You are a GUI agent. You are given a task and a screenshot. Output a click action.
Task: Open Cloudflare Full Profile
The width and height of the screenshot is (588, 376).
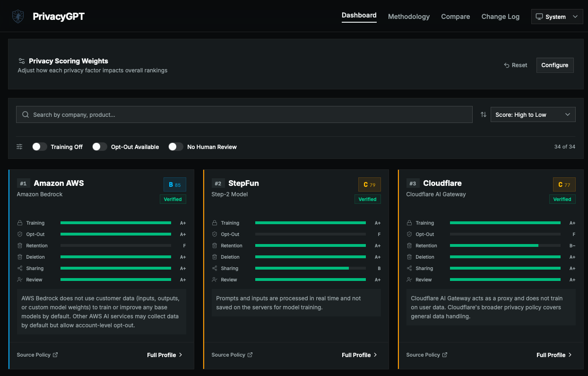(x=554, y=355)
